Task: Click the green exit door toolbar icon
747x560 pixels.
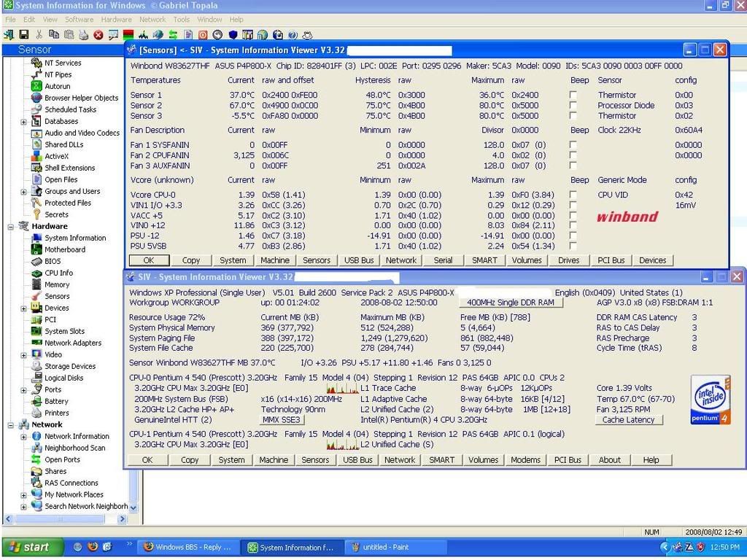Action: [9, 35]
